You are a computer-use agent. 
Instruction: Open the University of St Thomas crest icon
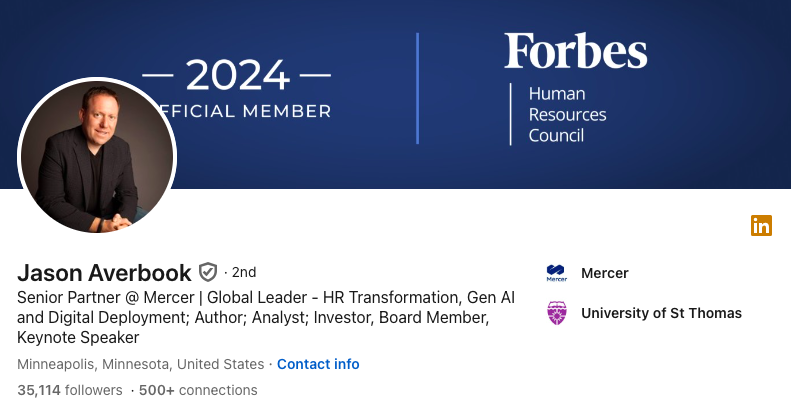click(x=557, y=313)
